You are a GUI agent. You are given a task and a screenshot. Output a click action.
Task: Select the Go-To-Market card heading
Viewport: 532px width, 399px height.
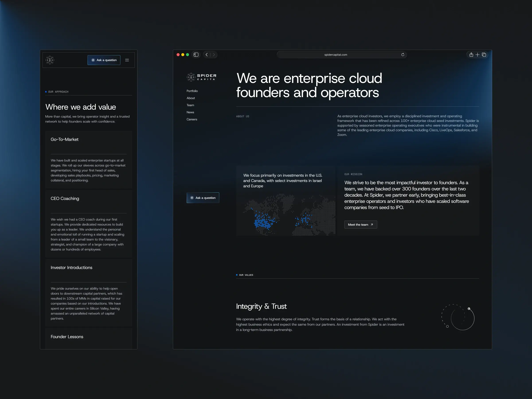pyautogui.click(x=65, y=139)
